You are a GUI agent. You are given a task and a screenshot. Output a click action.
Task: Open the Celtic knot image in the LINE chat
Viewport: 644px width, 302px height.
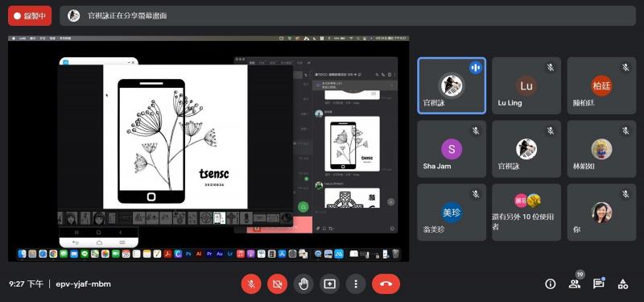(352, 197)
